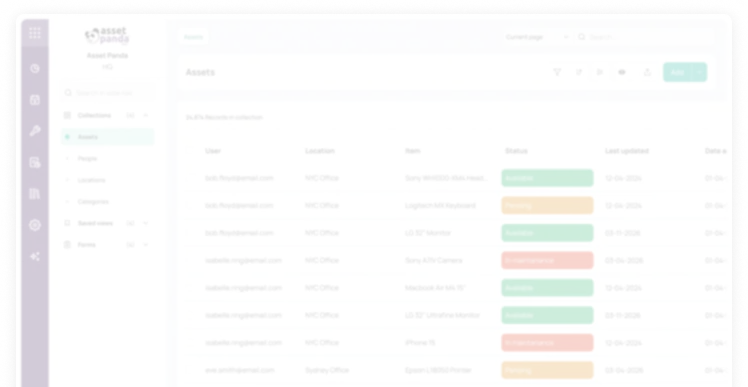Expand the Saved views section chevron
Viewport: 748px width, 387px height.
[x=146, y=223]
